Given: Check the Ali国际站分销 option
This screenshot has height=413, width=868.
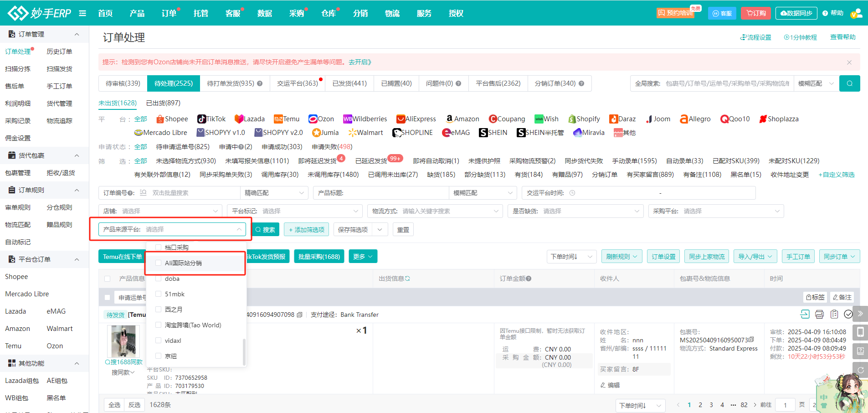Looking at the screenshot, I should coord(159,263).
